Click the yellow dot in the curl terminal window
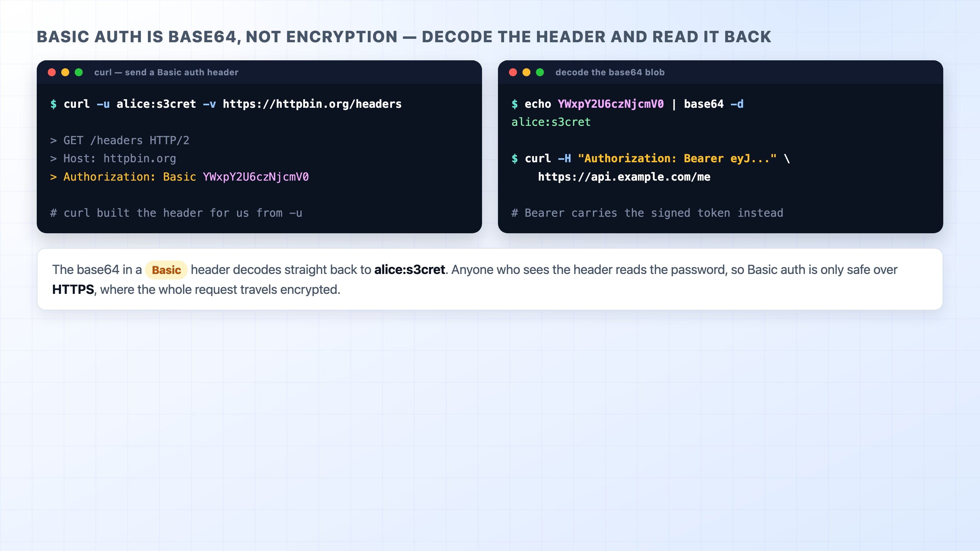Image resolution: width=980 pixels, height=551 pixels. point(66,72)
